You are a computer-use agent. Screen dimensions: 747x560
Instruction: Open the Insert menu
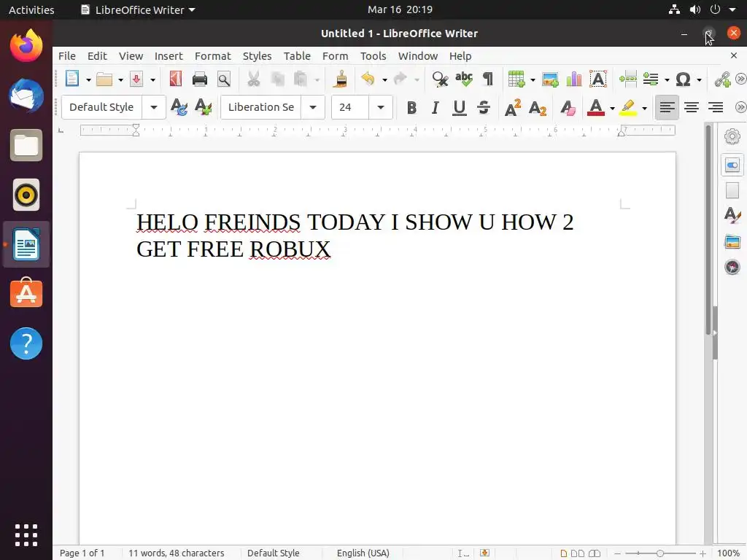point(169,56)
